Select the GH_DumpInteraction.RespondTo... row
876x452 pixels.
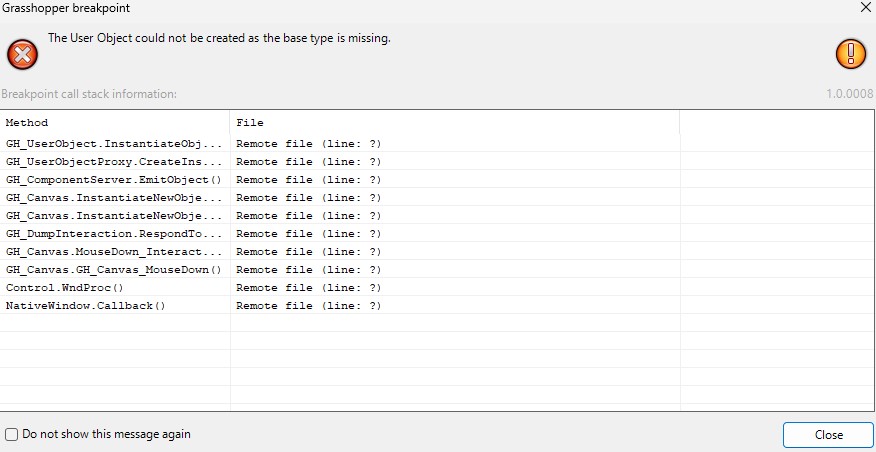pyautogui.click(x=114, y=234)
